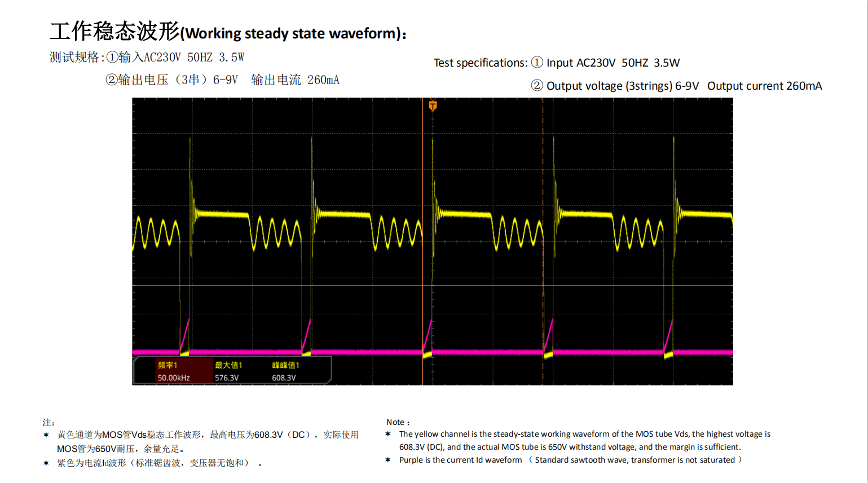Click the 'Note：' label above English notes
This screenshot has width=868, height=483.
click(x=398, y=422)
